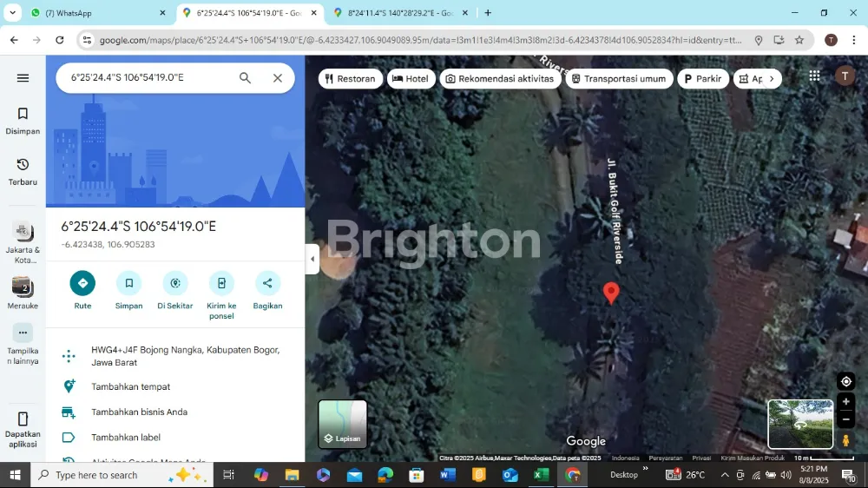Click the Bagikan share icon

267,283
